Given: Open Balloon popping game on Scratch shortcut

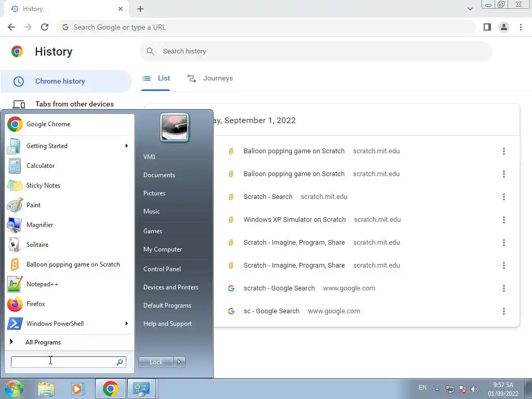Looking at the screenshot, I should click(x=70, y=264).
